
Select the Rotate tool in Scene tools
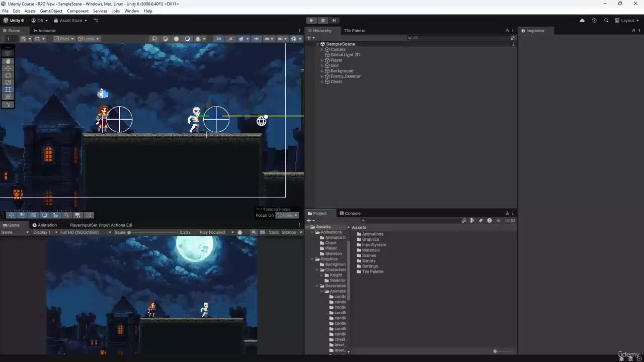8,75
